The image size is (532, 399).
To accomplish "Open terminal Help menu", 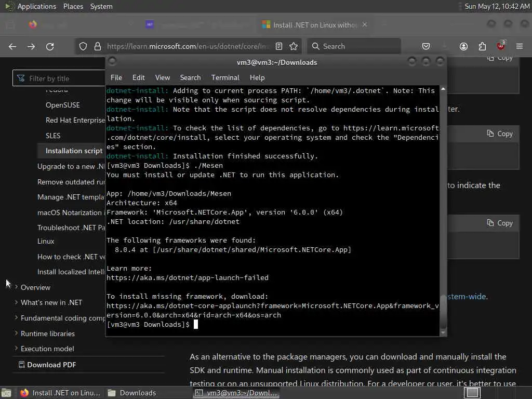I will coord(257,78).
